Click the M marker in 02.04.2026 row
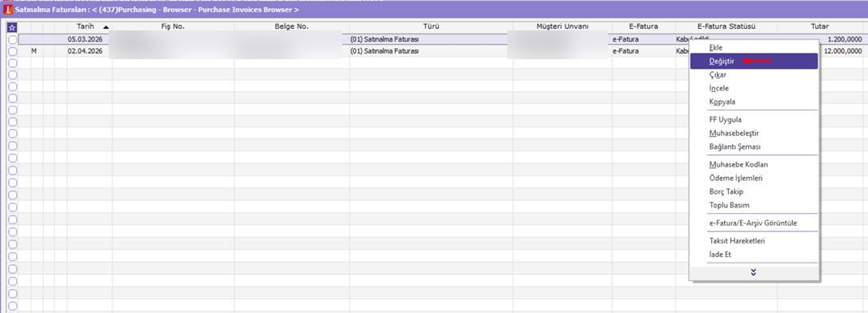This screenshot has width=868, height=313. tap(34, 51)
